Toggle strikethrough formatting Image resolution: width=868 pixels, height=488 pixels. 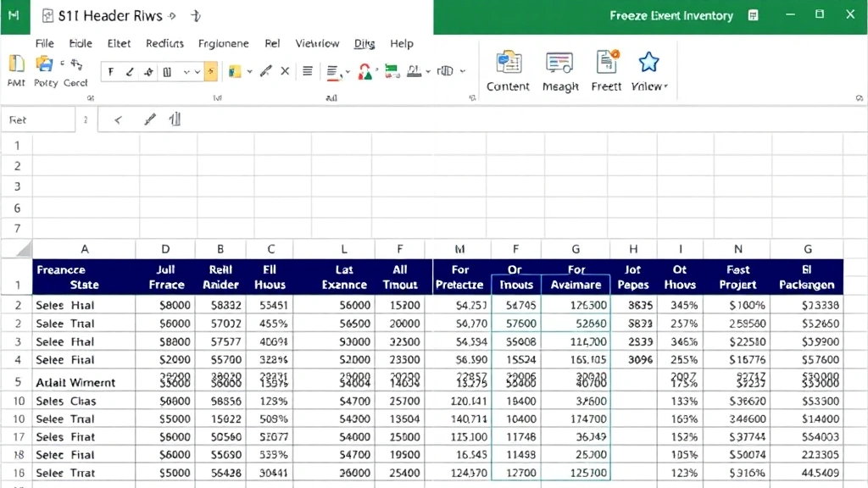coord(147,71)
